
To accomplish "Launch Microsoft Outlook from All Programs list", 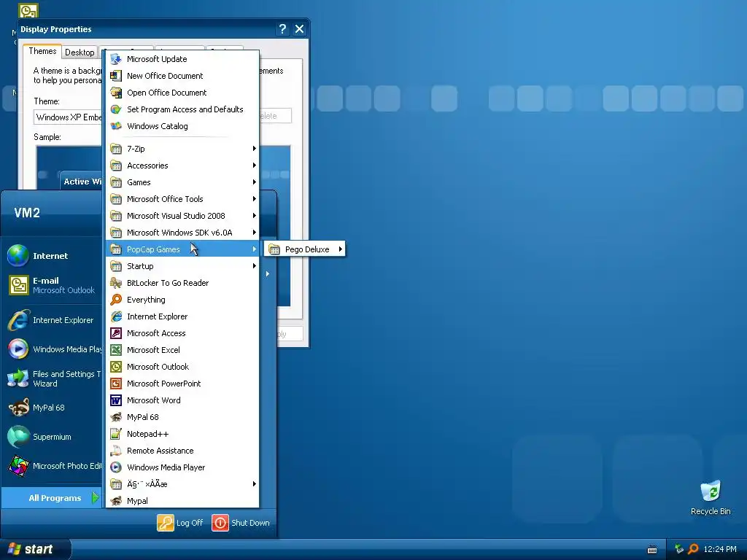I will click(x=182, y=367).
